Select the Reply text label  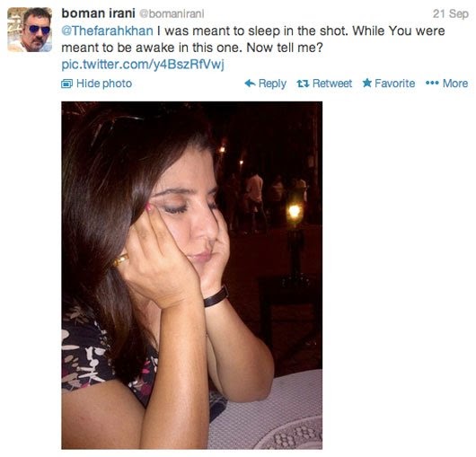272,83
